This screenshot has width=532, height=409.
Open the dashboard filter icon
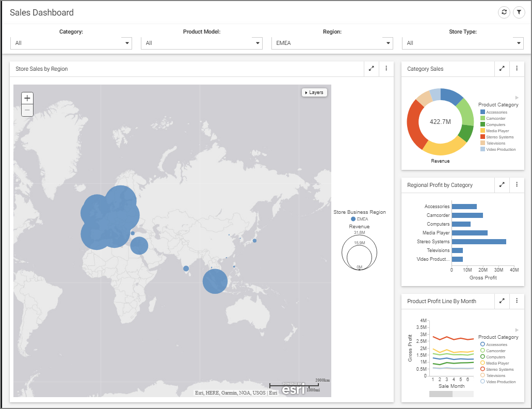[x=518, y=12]
